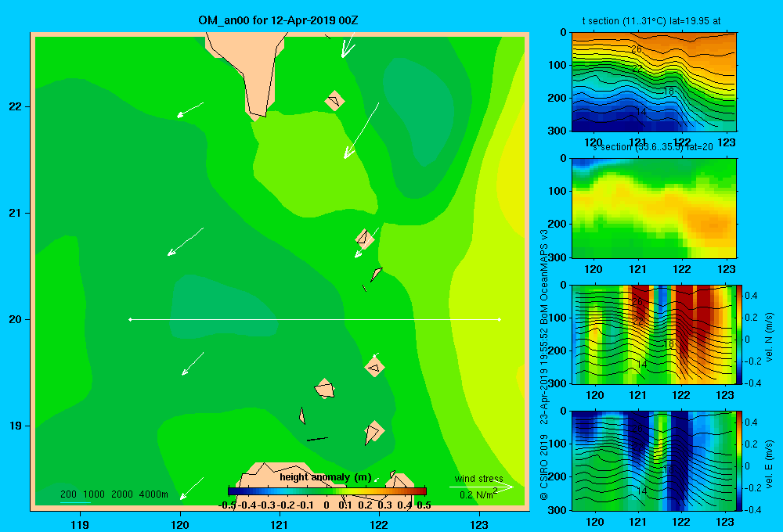Click main map longitude label '119'
Image resolution: width=783 pixels, height=532 pixels.
pos(80,524)
